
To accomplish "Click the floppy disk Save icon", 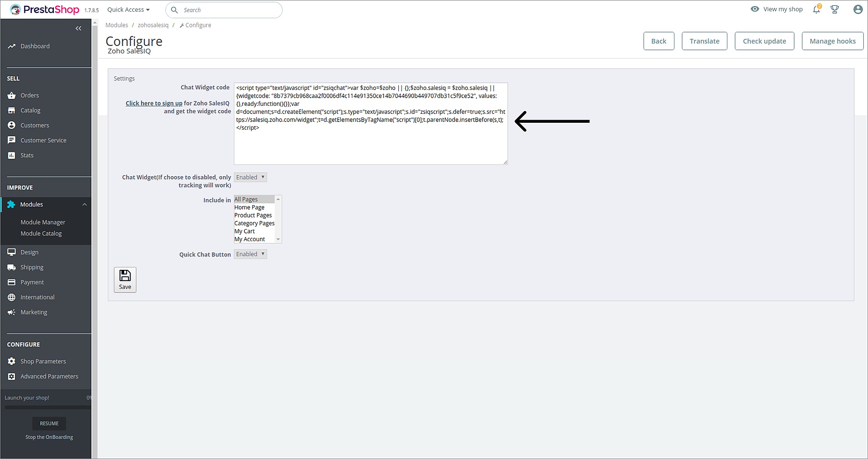I will (x=125, y=275).
